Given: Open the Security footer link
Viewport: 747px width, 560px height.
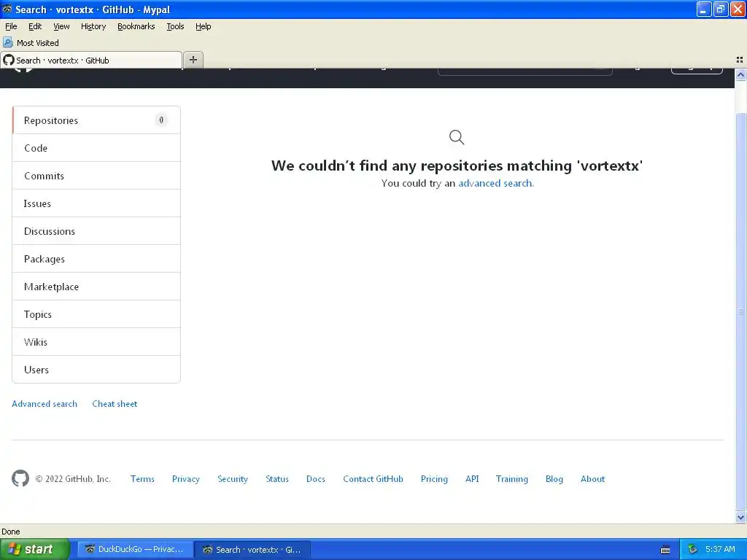Looking at the screenshot, I should (x=233, y=479).
